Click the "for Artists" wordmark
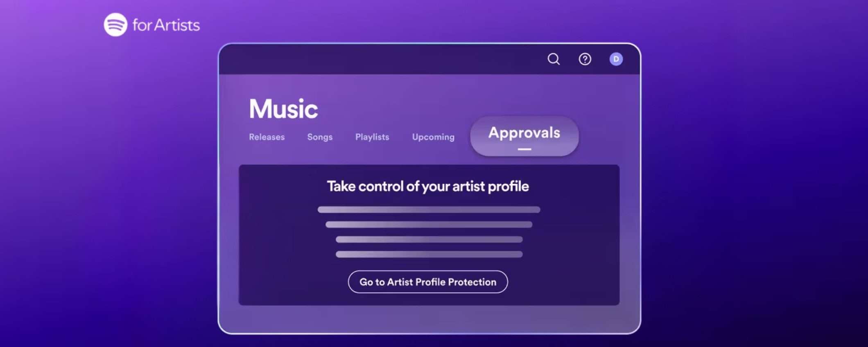The width and height of the screenshot is (868, 347). tap(166, 25)
